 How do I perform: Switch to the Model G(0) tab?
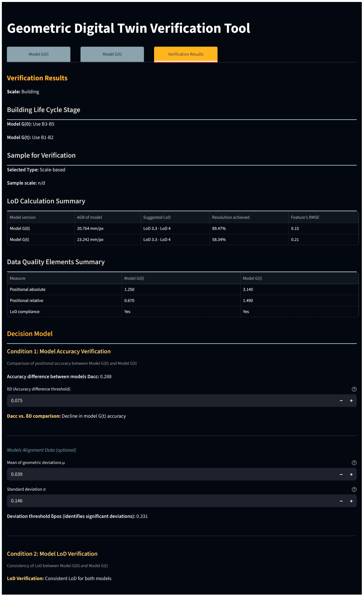tap(39, 54)
